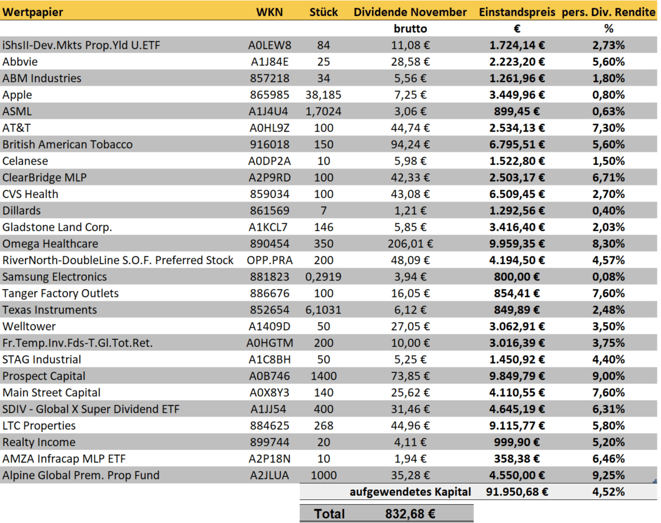
Task: Click the Fr.Temp.Inv.Fds-T.Gl.Tot.Ret. cell
Action: 77,343
